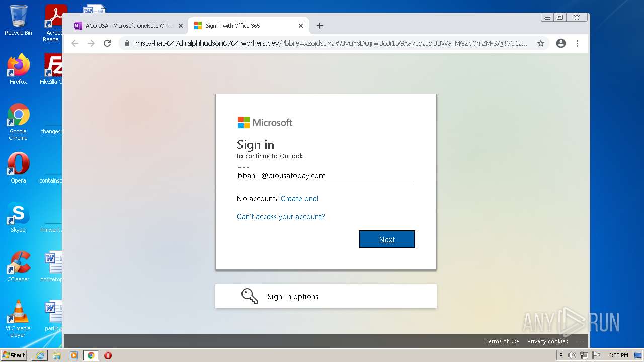Click the Create one! link
This screenshot has width=644, height=362.
[299, 199]
